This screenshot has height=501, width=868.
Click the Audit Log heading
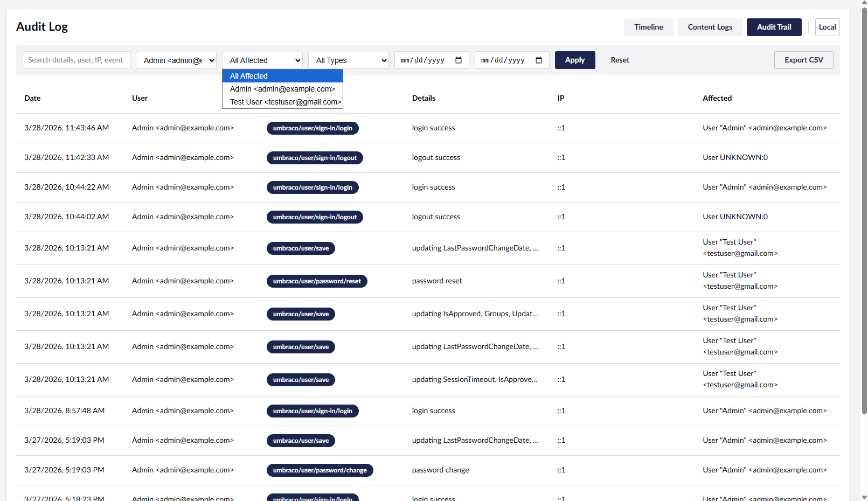(x=42, y=26)
